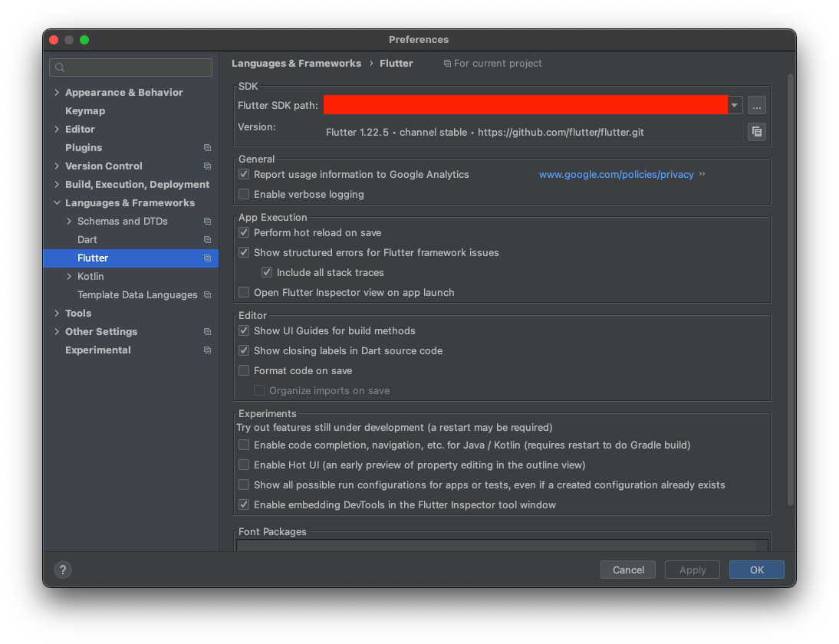
Task: Collapse Languages & Frameworks
Action: 55,202
